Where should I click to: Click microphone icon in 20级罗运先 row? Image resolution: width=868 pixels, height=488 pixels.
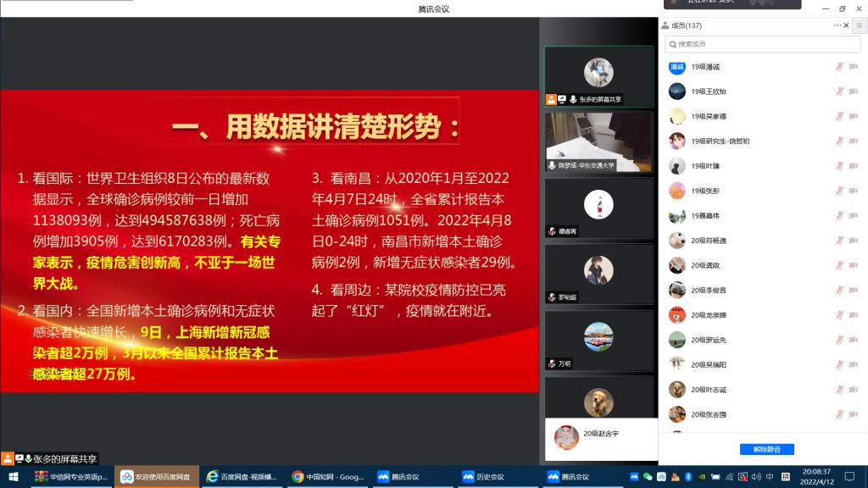(840, 340)
